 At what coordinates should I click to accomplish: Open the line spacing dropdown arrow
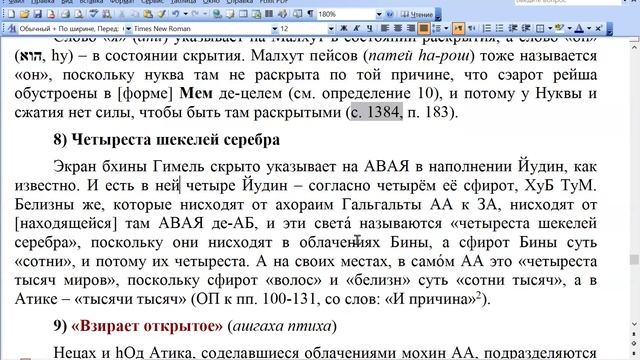pos(446,29)
